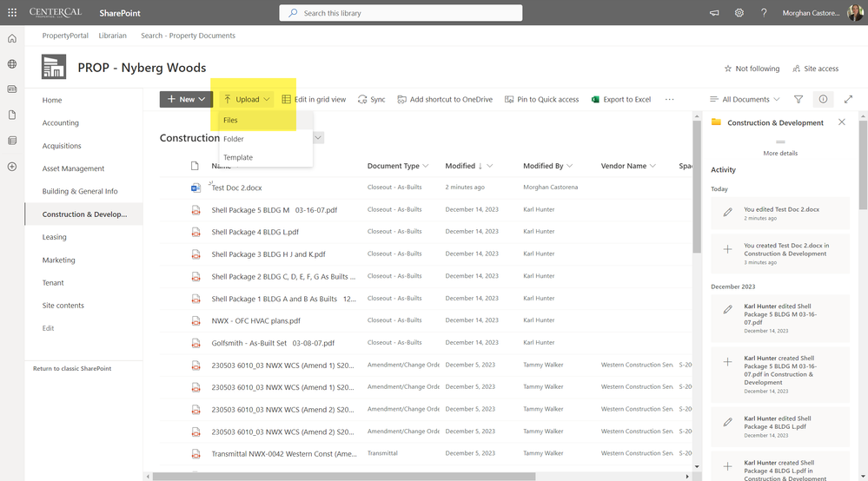Viewport: 868px width, 481px height.
Task: Open the All Documents view dropdown
Action: [745, 100]
